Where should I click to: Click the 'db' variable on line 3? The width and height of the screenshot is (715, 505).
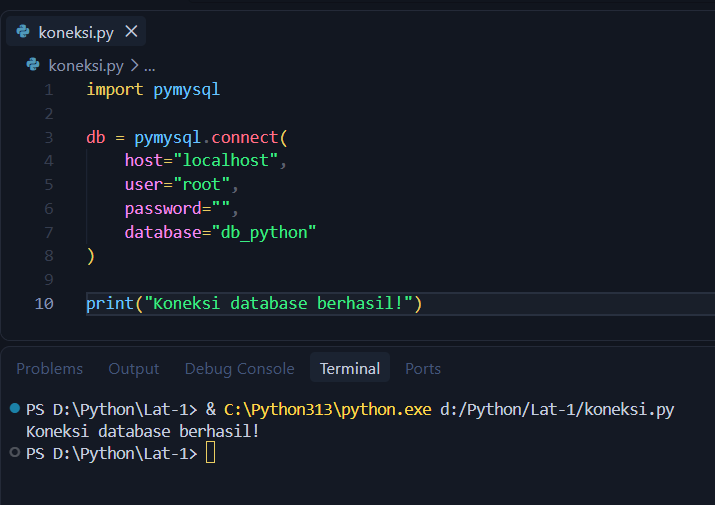(96, 137)
